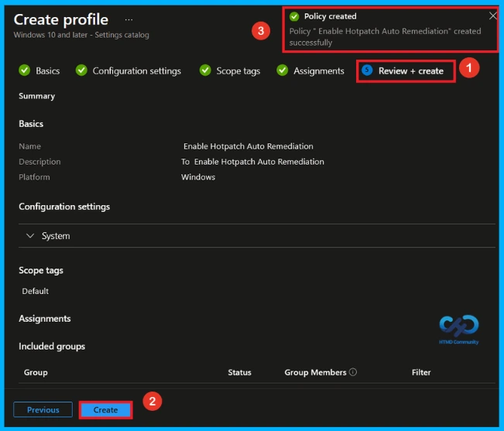Click the green success icon in the Policy created notification
Screen dimensions: 504x431
coord(294,16)
